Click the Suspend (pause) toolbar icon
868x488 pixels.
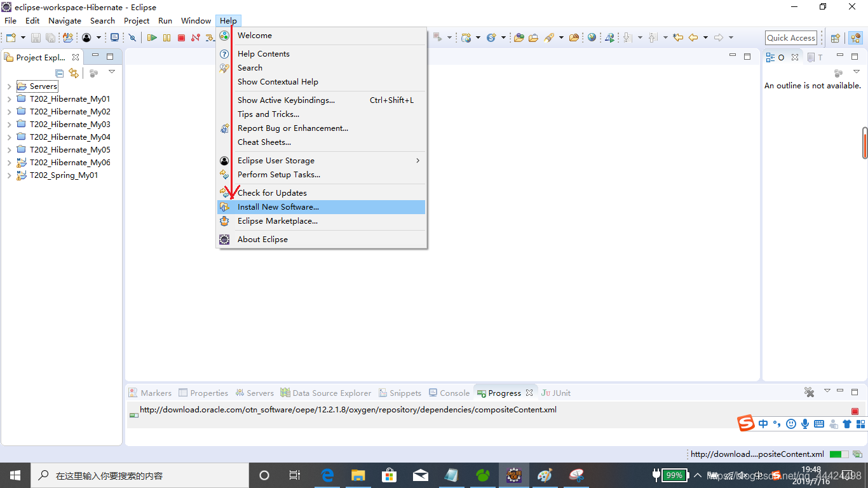pyautogui.click(x=167, y=38)
